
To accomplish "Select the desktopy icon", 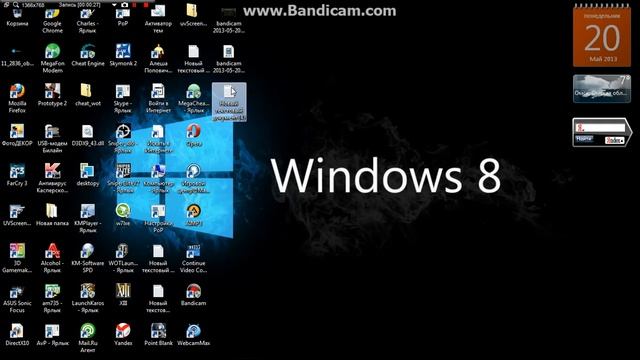I will point(87,176).
